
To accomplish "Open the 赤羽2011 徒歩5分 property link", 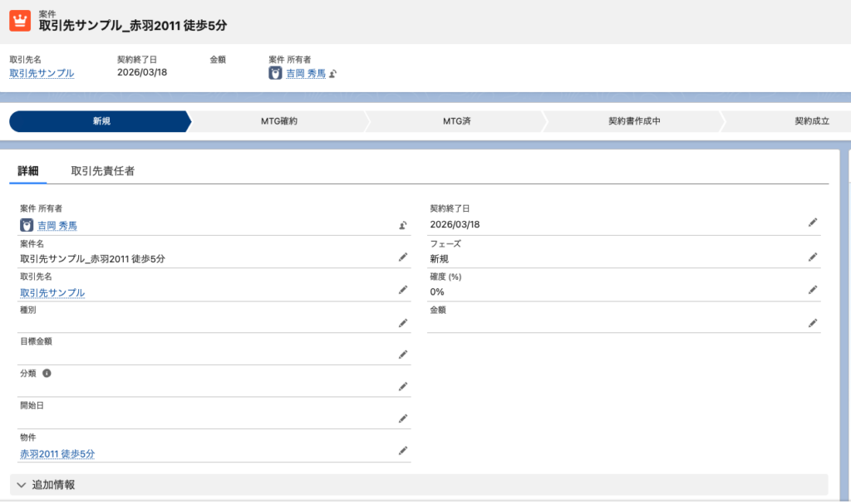I will [57, 454].
